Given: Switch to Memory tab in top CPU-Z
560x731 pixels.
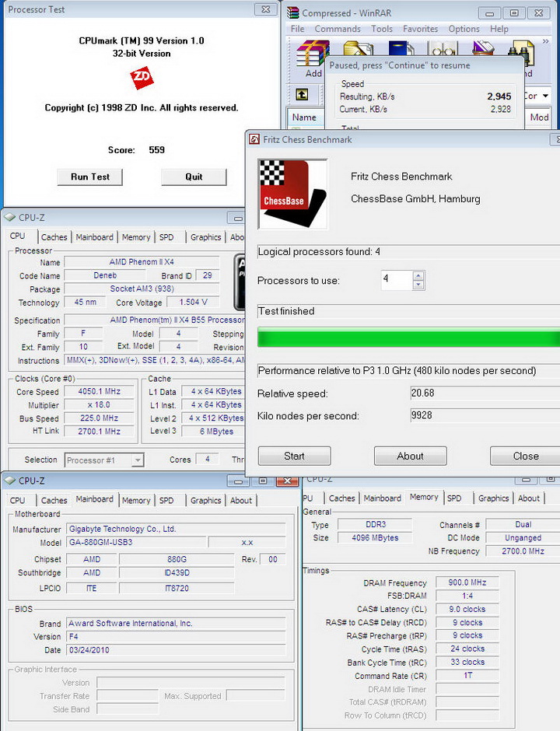Looking at the screenshot, I should (x=136, y=237).
